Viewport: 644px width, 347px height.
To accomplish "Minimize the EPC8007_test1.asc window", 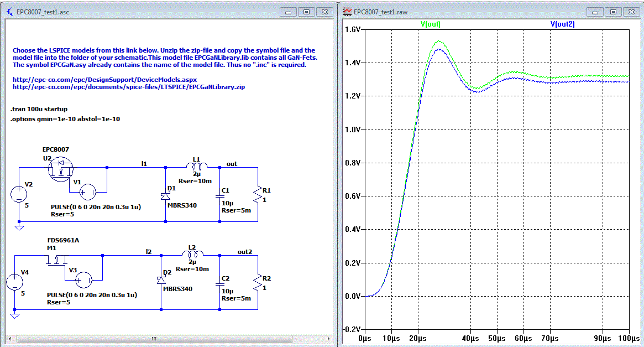I will coord(289,12).
